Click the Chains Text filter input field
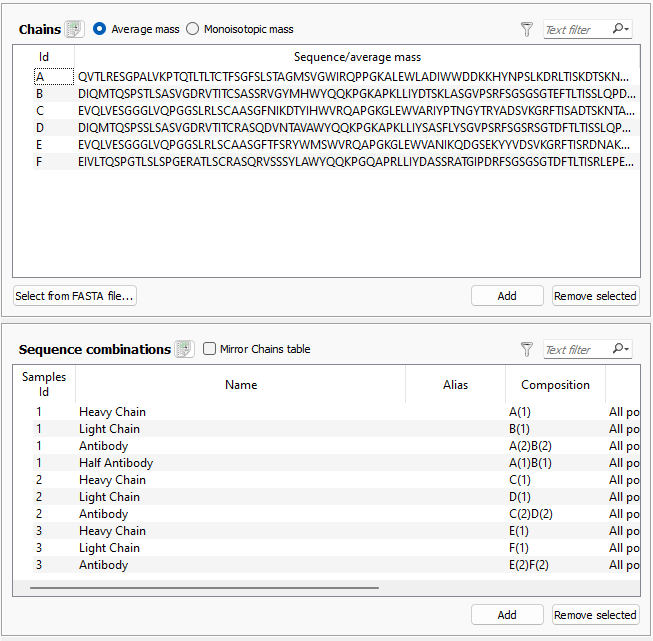 tap(575, 30)
